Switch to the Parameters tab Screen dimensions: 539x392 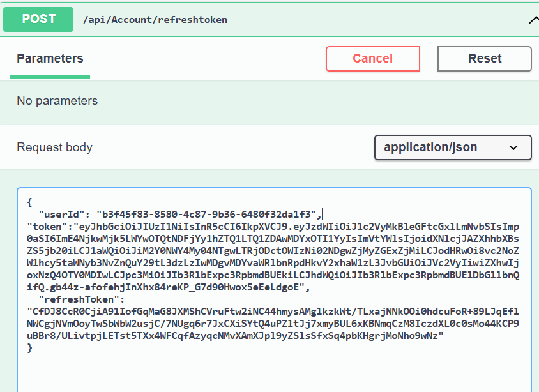point(50,58)
